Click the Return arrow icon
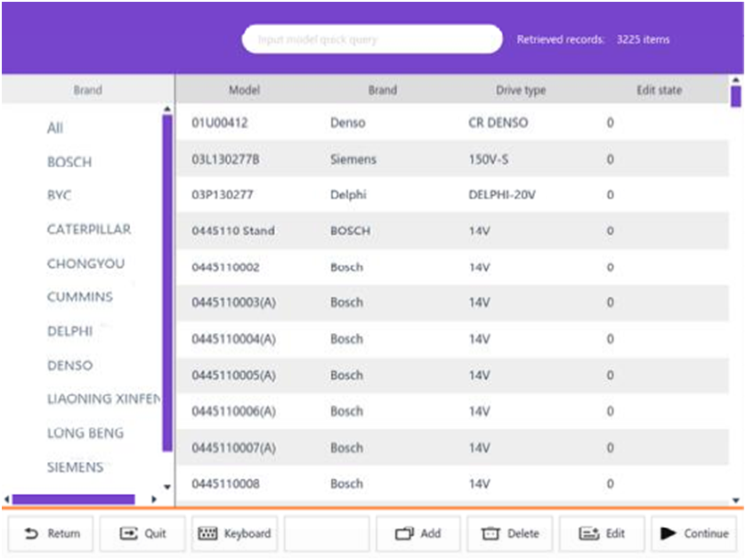 click(x=31, y=534)
